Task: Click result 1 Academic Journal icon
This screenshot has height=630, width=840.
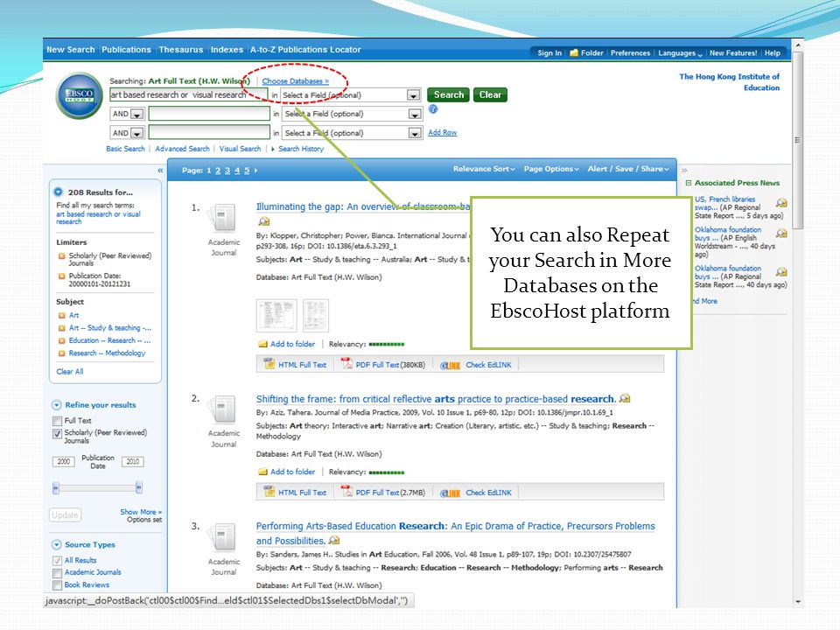Action: 222,218
